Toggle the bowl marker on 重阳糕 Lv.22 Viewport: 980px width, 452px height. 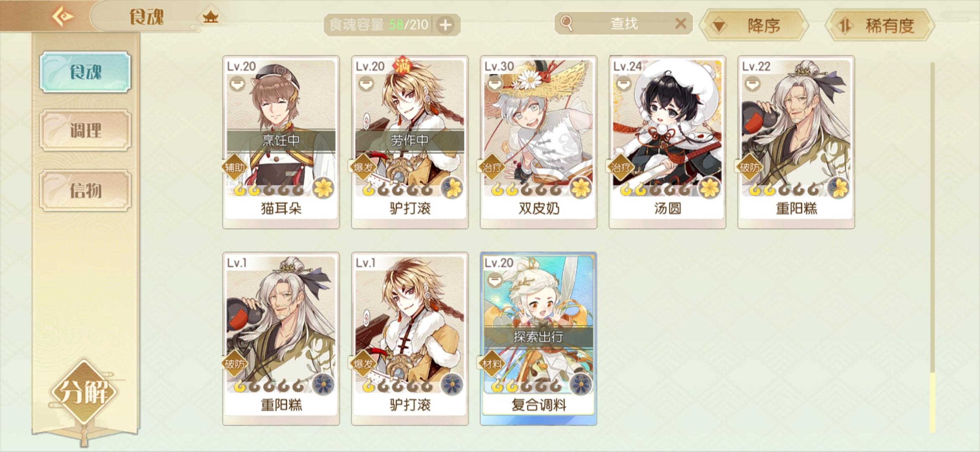(x=752, y=84)
